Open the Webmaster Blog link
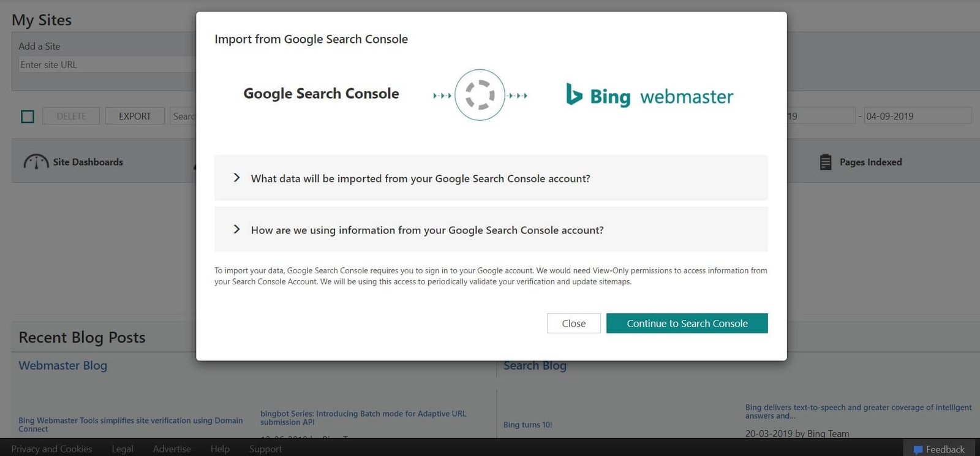 (62, 365)
